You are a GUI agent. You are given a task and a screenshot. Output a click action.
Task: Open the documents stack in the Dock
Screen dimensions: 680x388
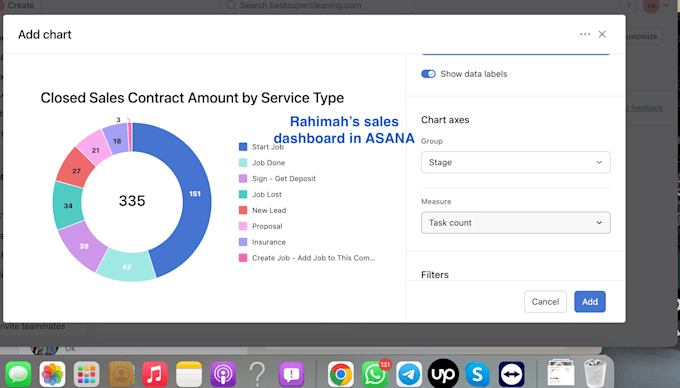[x=561, y=373]
